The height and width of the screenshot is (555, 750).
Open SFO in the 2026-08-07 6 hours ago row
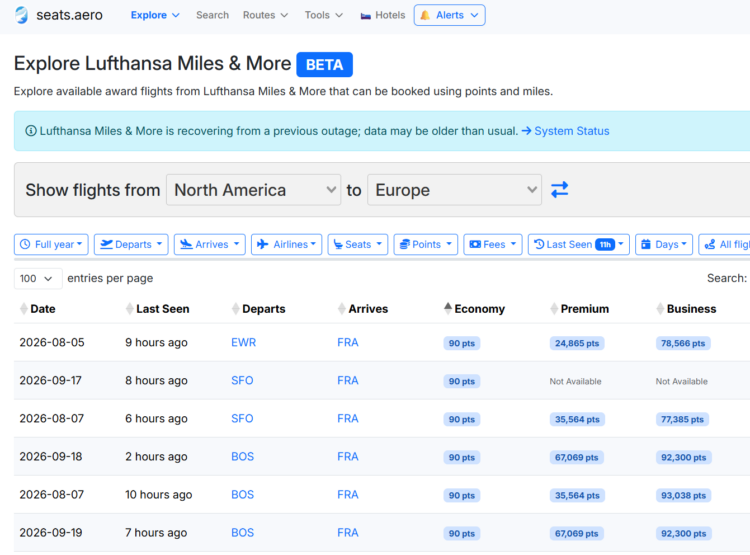click(242, 419)
